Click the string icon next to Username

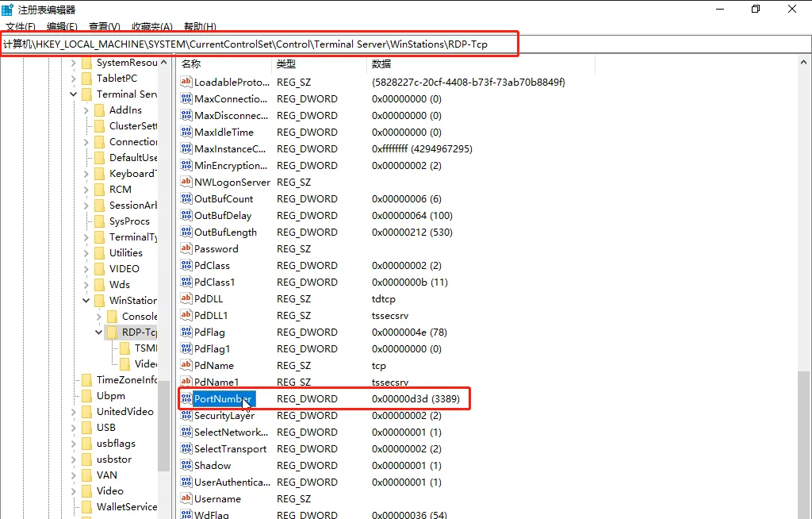186,499
